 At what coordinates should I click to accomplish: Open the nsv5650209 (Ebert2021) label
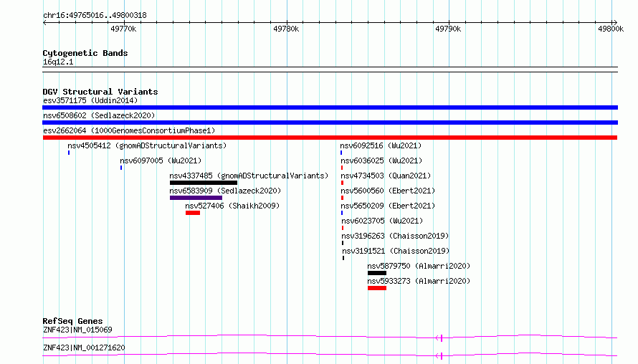[x=388, y=206]
